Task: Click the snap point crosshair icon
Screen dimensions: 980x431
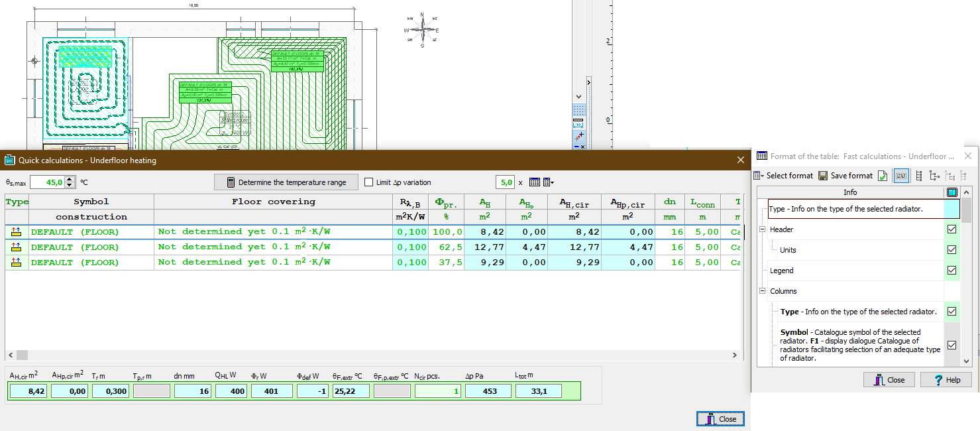Action: [x=578, y=135]
